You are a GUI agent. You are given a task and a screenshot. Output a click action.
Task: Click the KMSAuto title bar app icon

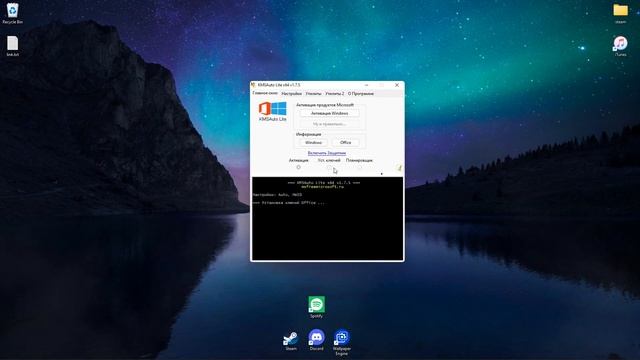click(x=253, y=85)
